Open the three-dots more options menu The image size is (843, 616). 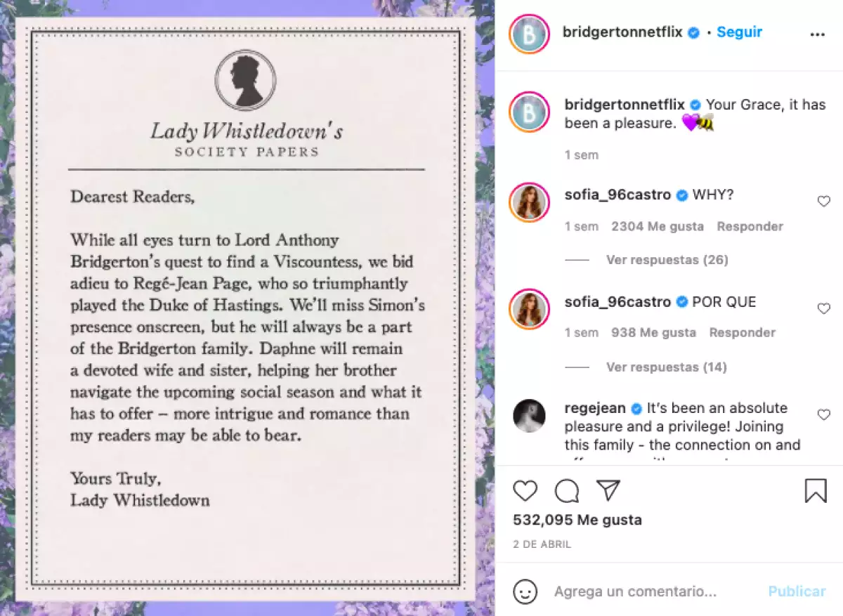click(x=817, y=34)
